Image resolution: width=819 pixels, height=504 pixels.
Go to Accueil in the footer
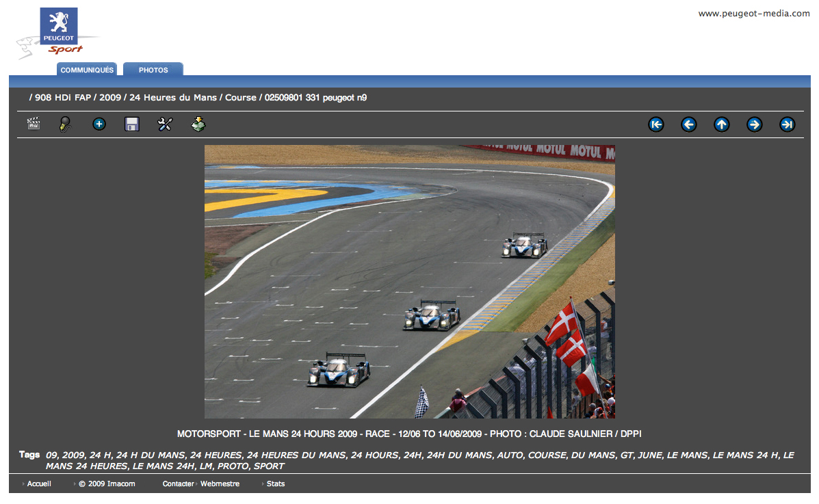pyautogui.click(x=38, y=484)
